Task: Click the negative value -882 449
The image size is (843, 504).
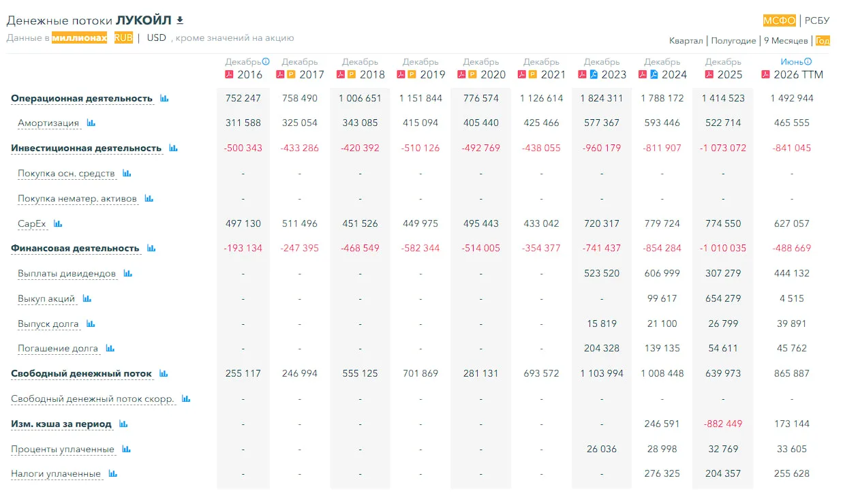Action: point(723,424)
